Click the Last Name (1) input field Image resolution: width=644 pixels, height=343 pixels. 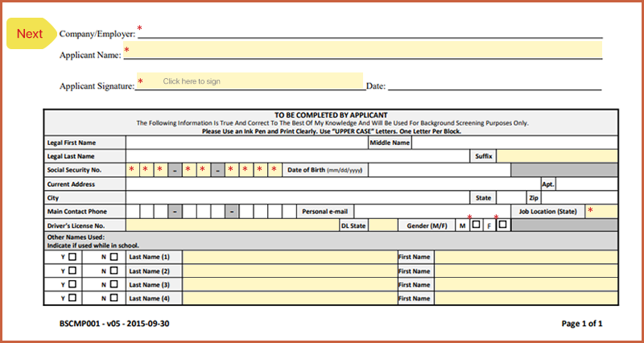click(290, 257)
